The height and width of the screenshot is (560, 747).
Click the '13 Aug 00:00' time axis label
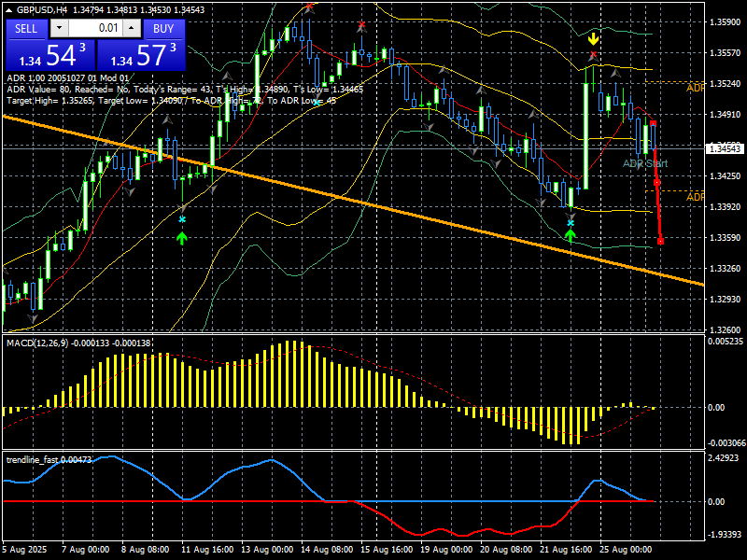pos(267,549)
